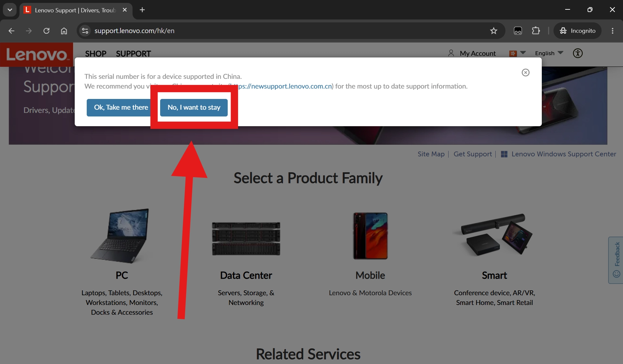623x364 pixels.
Task: Click the Smart heading
Action: tap(494, 275)
